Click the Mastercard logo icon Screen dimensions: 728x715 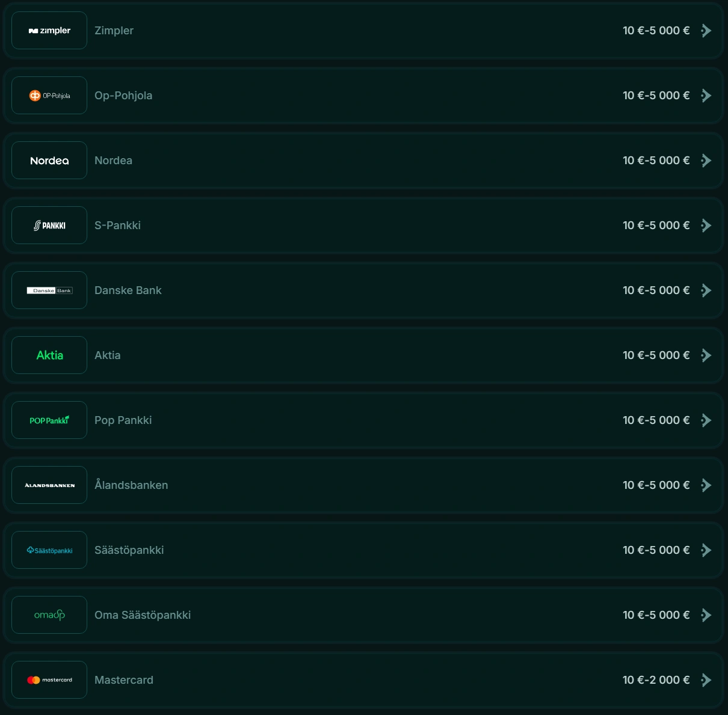point(49,680)
